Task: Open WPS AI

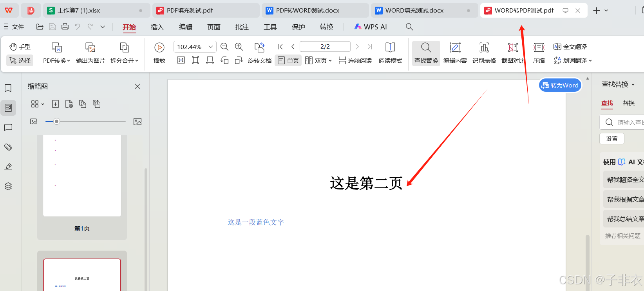Action: (371, 27)
